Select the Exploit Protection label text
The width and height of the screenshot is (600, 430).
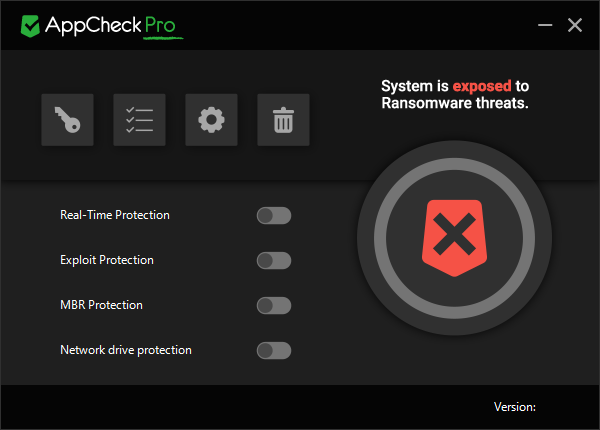107,260
